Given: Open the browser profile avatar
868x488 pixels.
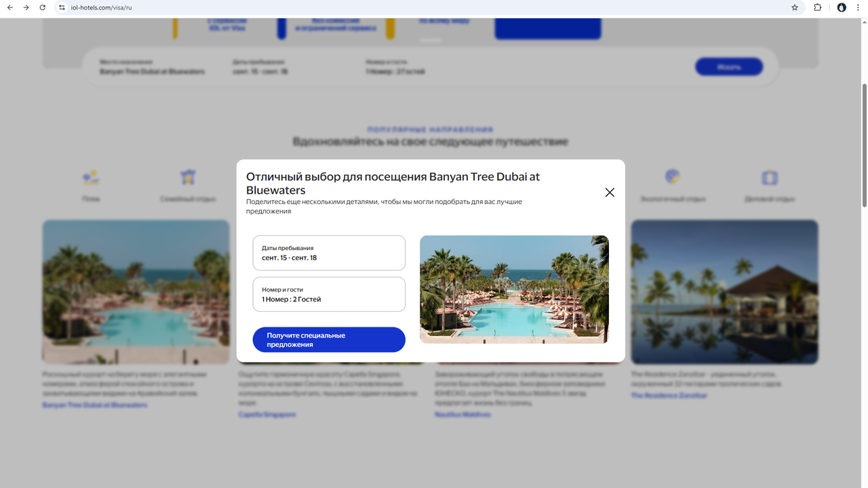Looking at the screenshot, I should click(x=842, y=7).
